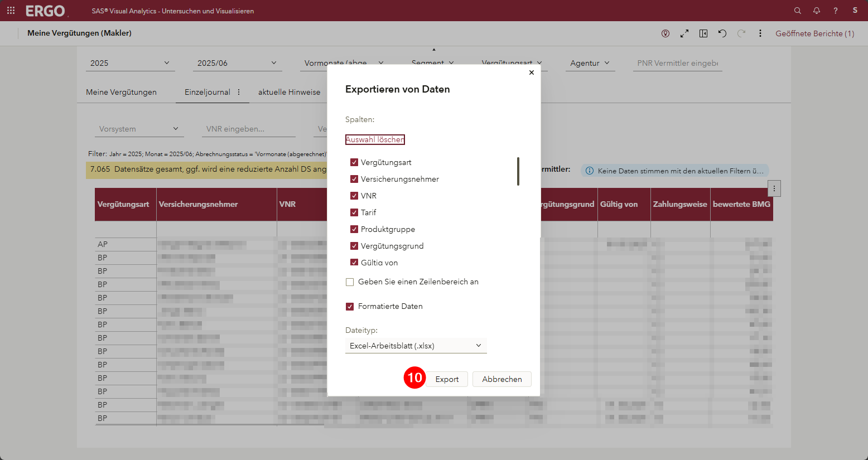The height and width of the screenshot is (460, 868).
Task: Open notifications bell icon
Action: click(817, 11)
